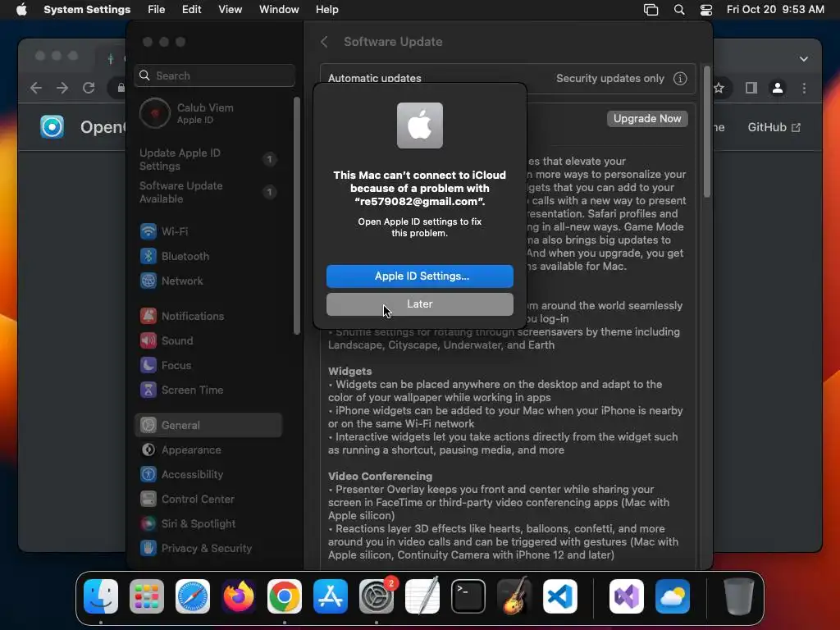
Task: Open Visual Studio from the Dock
Action: (626, 596)
